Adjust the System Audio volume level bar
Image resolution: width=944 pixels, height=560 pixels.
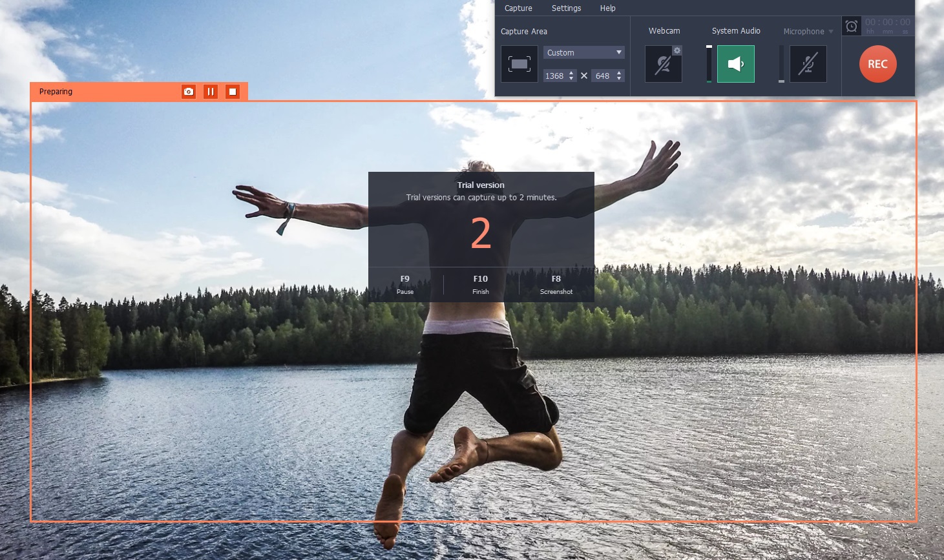709,63
